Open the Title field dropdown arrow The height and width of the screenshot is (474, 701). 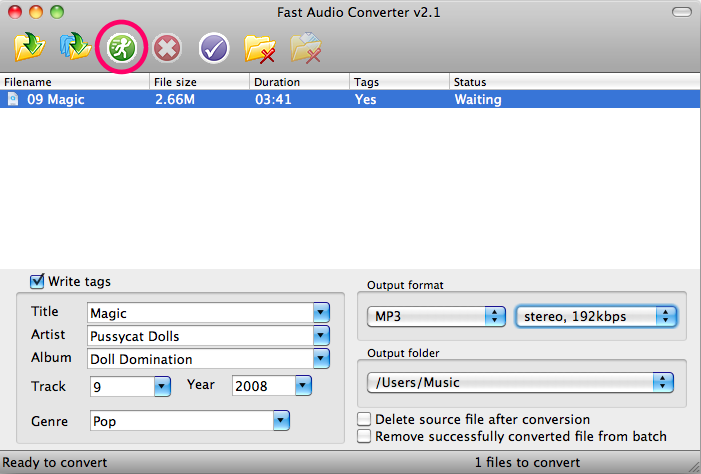pos(321,313)
